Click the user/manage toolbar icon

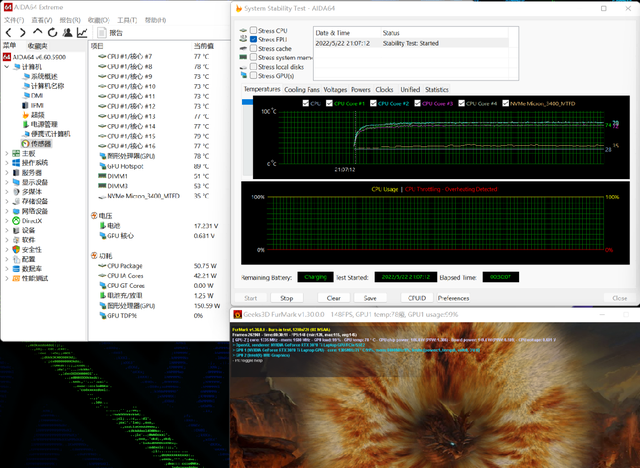[65, 33]
